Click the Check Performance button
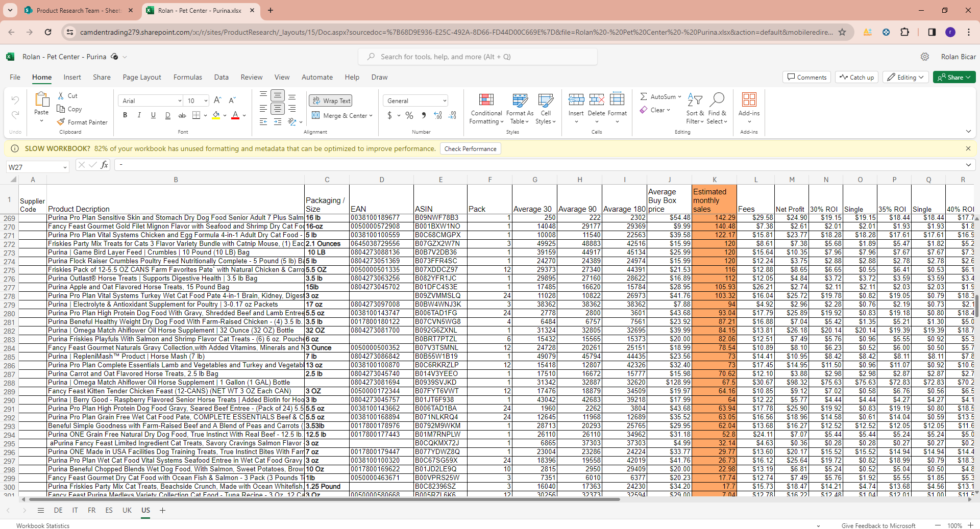Viewport: 980px width, 529px height. tap(470, 149)
